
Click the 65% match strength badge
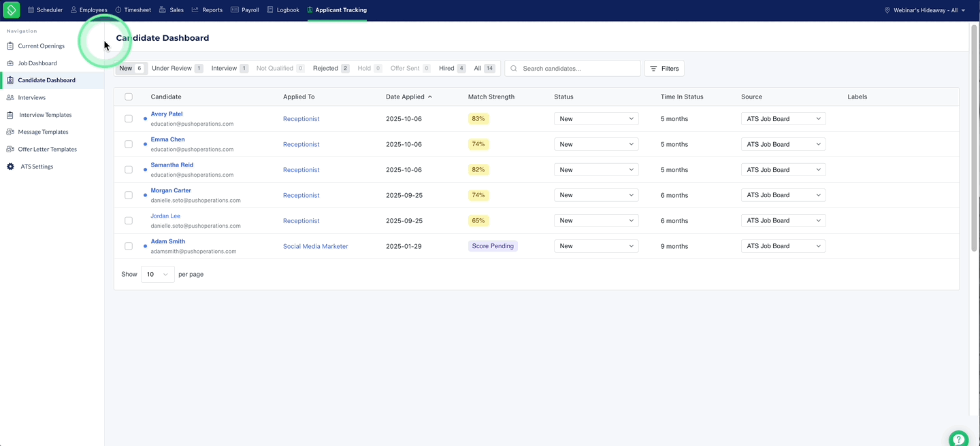(478, 221)
